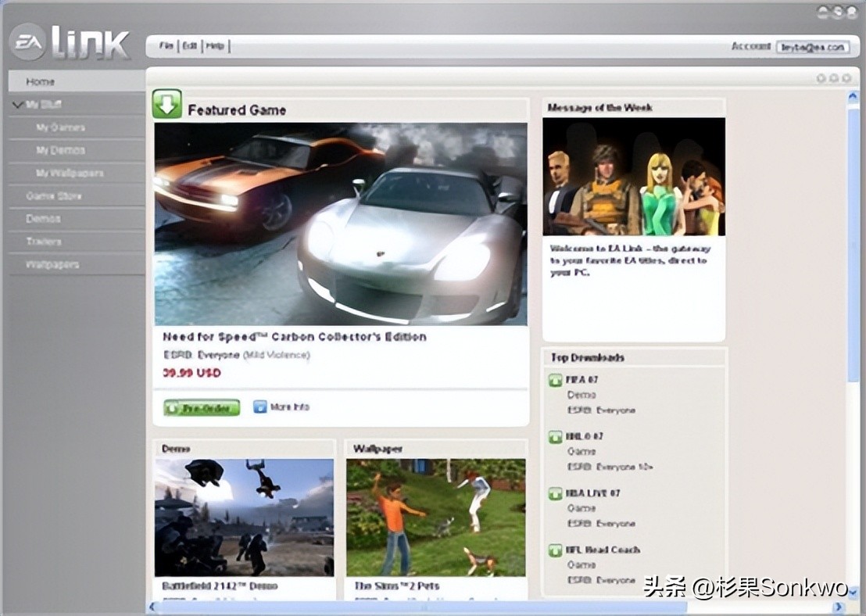Go to Trailers in the sidebar
Viewport: 866px width, 616px height.
(x=77, y=242)
